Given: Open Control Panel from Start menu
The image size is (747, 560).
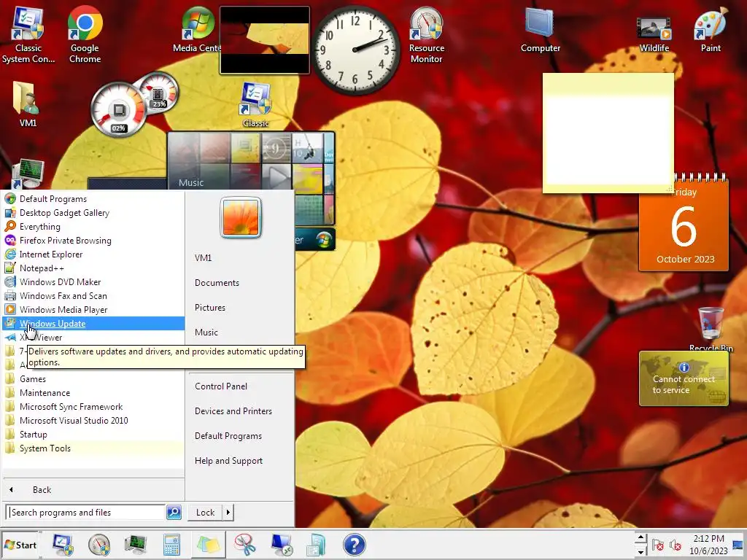Looking at the screenshot, I should pos(220,386).
